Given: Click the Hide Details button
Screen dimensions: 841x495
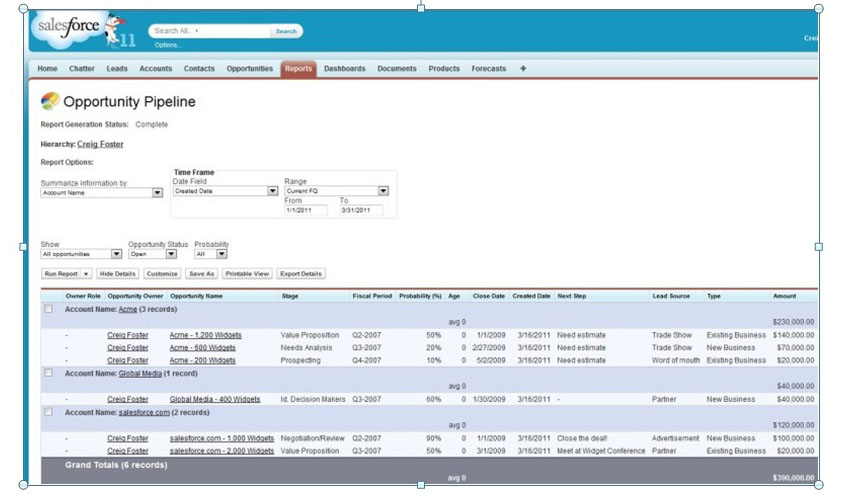Looking at the screenshot, I should tap(117, 274).
